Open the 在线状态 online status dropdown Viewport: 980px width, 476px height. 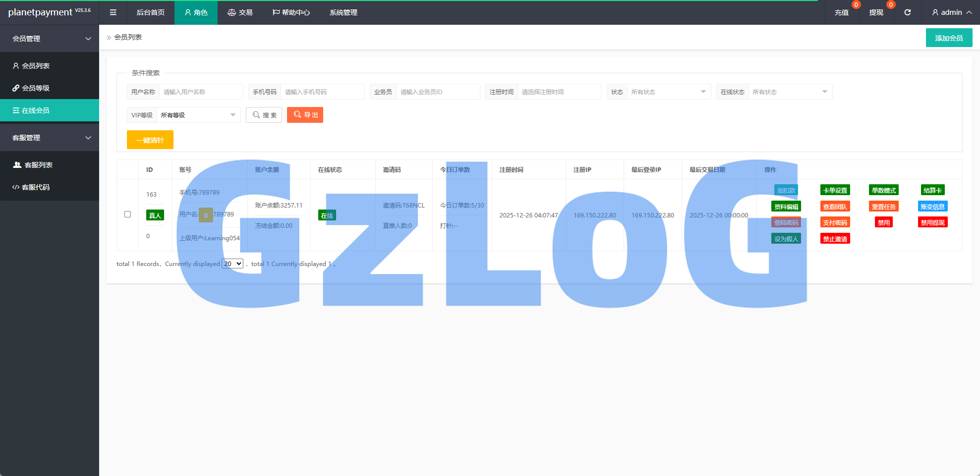click(790, 92)
